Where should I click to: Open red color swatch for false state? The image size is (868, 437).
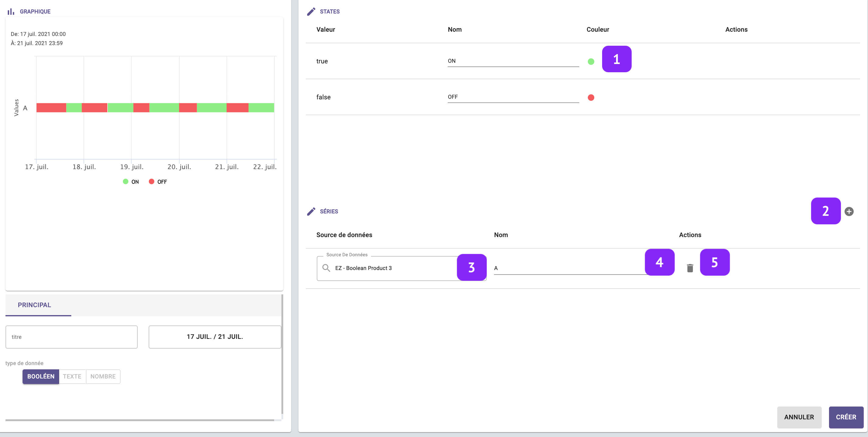[x=591, y=98]
